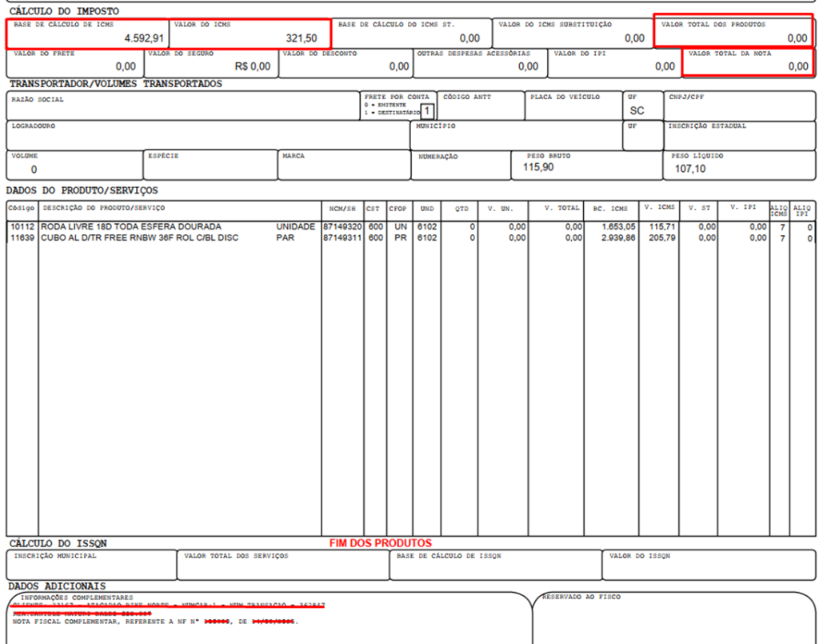Click the Descrição do Produto/Serviço column header
The height and width of the screenshot is (644, 819).
click(x=104, y=208)
